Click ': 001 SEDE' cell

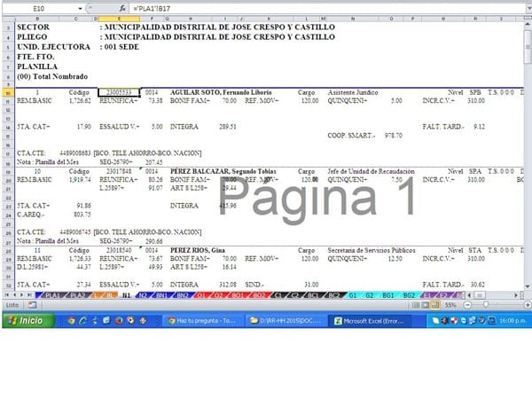(x=120, y=47)
